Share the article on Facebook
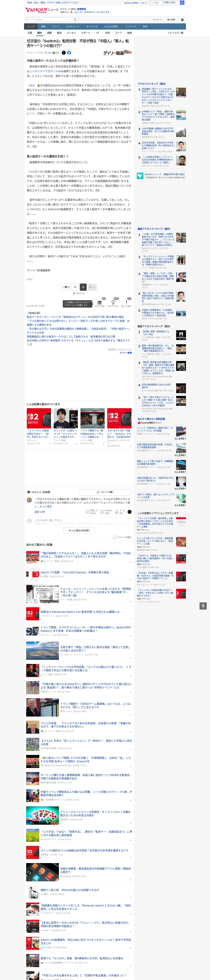 point(69,53)
